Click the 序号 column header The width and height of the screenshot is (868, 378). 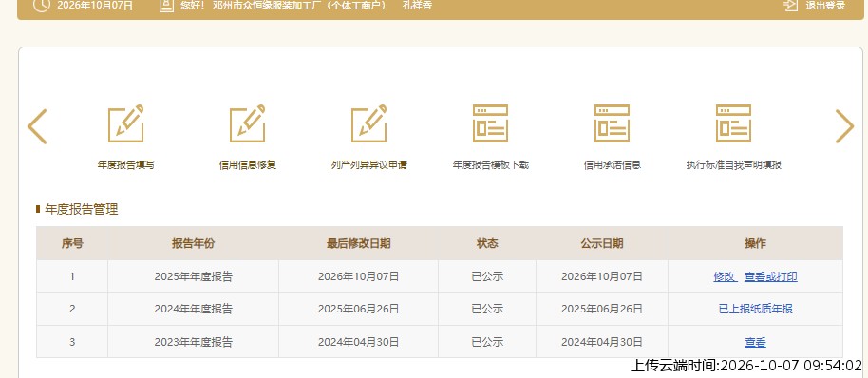[x=72, y=243]
